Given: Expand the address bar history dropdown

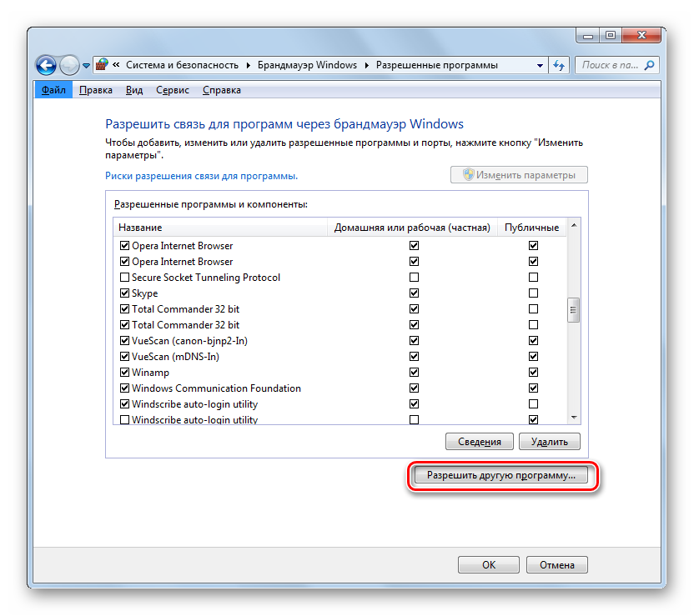Looking at the screenshot, I should [x=539, y=65].
